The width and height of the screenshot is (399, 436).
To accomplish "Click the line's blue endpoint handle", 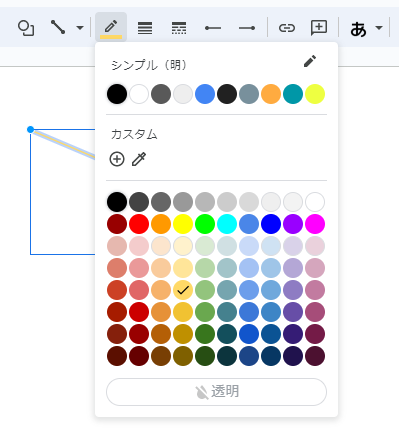I will coord(30,129).
